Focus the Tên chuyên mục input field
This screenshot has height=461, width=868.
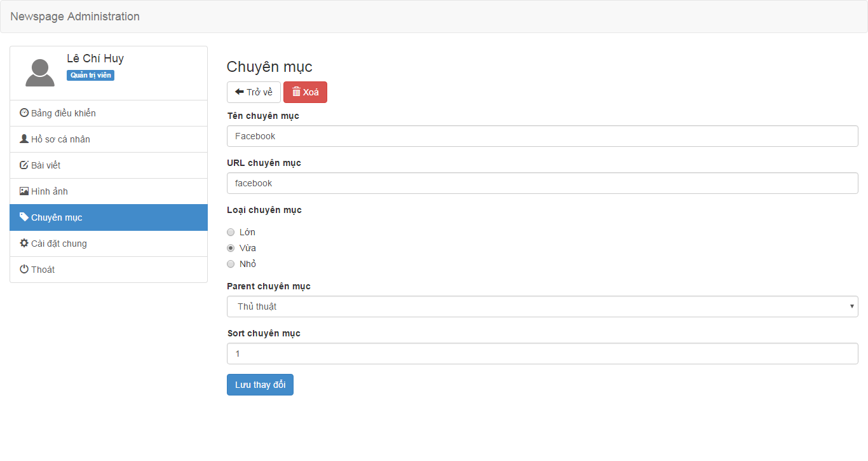(543, 136)
